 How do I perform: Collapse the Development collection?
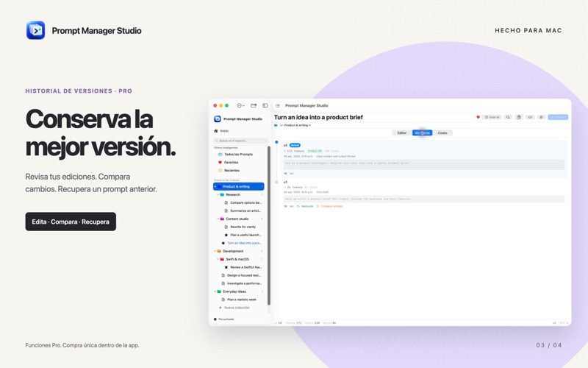pos(215,251)
